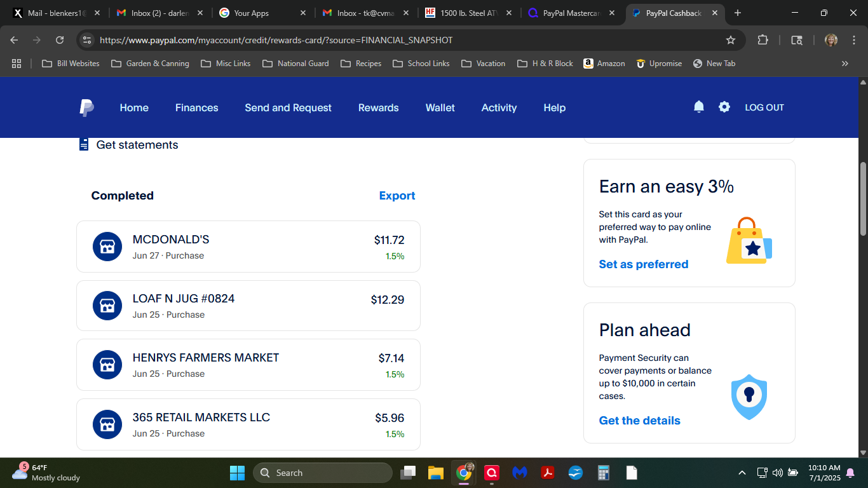The width and height of the screenshot is (868, 488).
Task: Open the 365 RETAIL MARKETS LLC transaction
Action: point(248,424)
